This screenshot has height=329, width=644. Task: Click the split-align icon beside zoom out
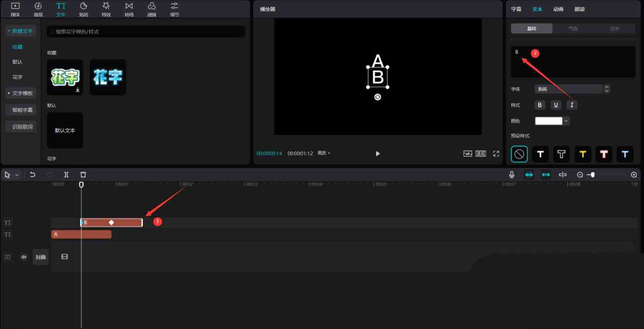click(563, 175)
